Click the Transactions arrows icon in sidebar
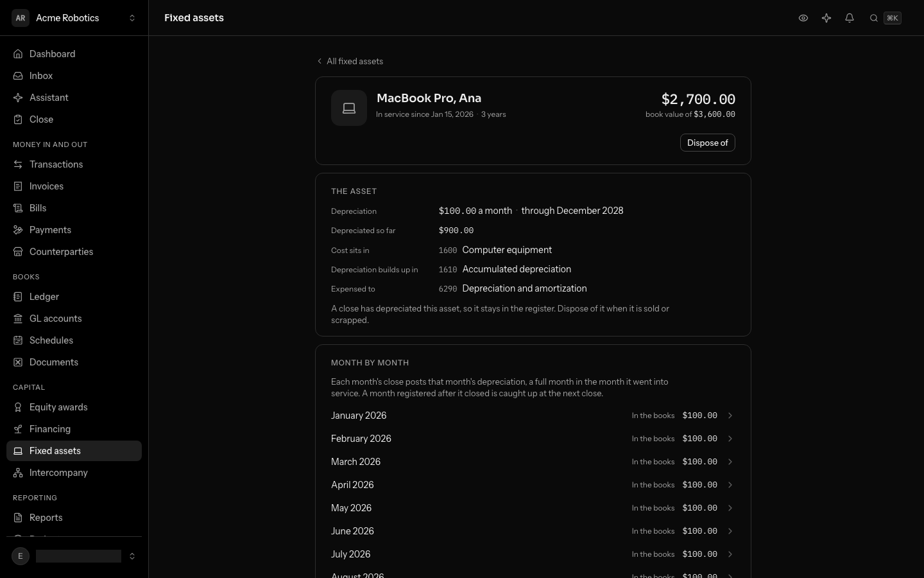The height and width of the screenshot is (578, 924). 18,164
